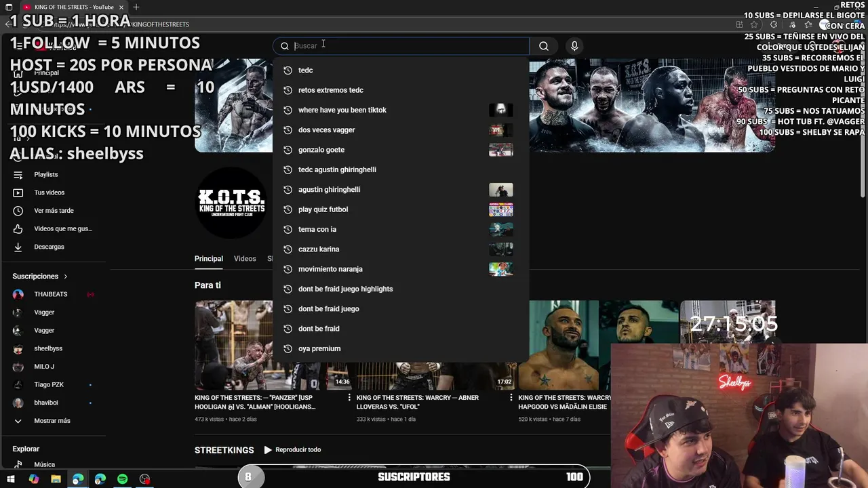
Task: Open the Windows Start menu
Action: point(10,479)
